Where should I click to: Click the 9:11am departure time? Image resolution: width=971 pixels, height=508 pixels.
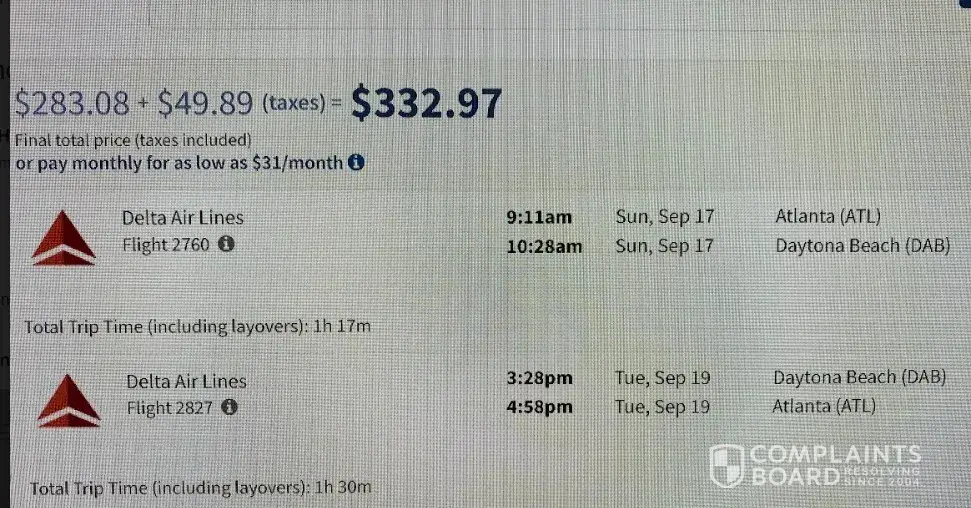pyautogui.click(x=540, y=217)
